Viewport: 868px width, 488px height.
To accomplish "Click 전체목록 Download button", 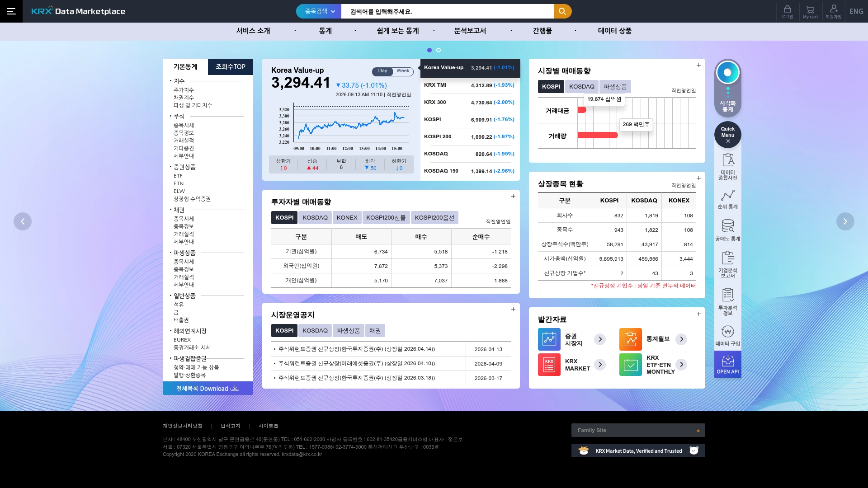I will [208, 389].
